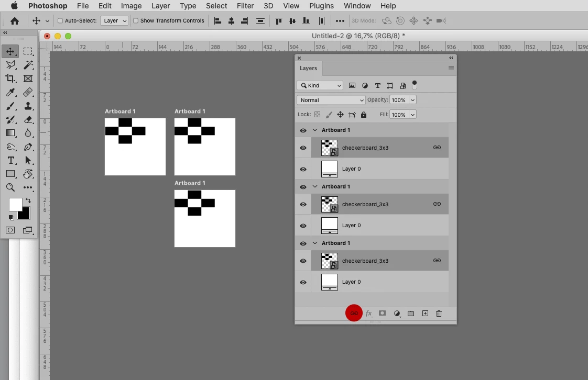This screenshot has height=380, width=588.
Task: Select the Clone Stamp tool
Action: coord(28,106)
